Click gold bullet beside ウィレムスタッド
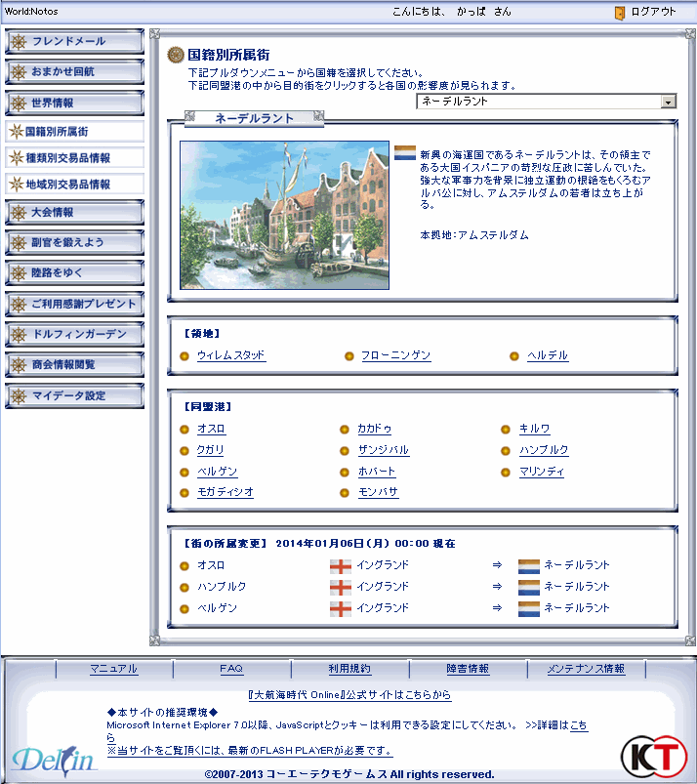The image size is (697, 784). pos(184,356)
